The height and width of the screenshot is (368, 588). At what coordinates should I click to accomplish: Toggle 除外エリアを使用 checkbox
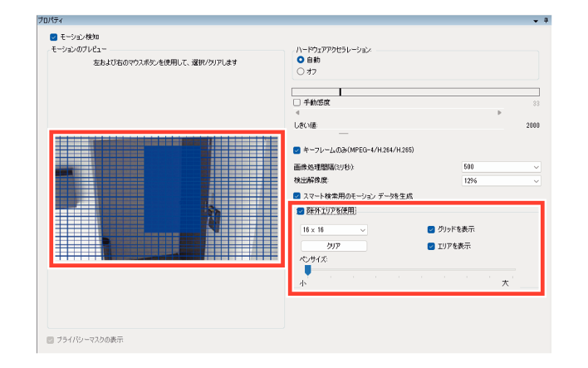tap(301, 211)
